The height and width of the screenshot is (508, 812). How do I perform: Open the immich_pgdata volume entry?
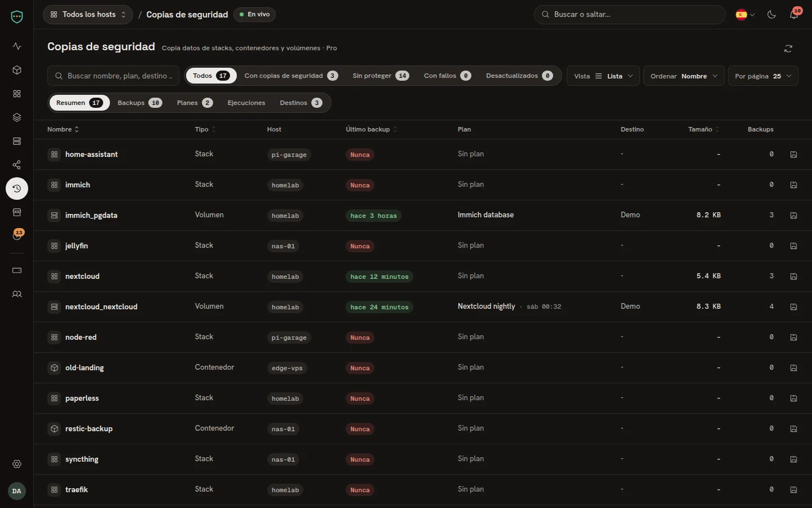[91, 216]
